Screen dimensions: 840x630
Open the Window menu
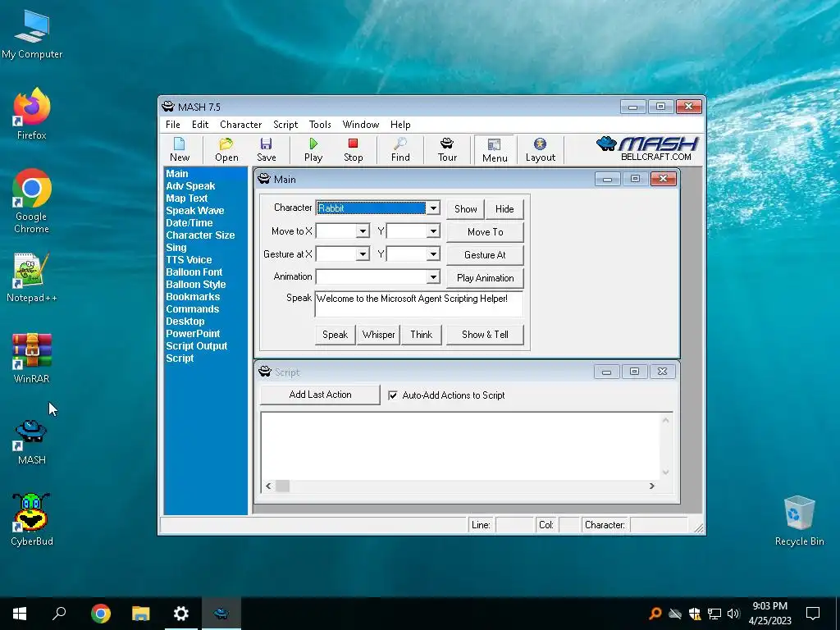pyautogui.click(x=361, y=125)
